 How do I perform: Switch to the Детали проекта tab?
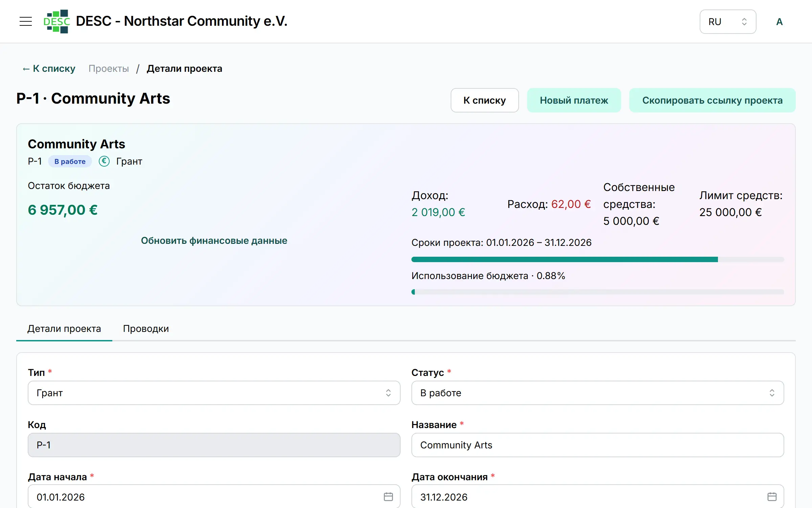64,329
